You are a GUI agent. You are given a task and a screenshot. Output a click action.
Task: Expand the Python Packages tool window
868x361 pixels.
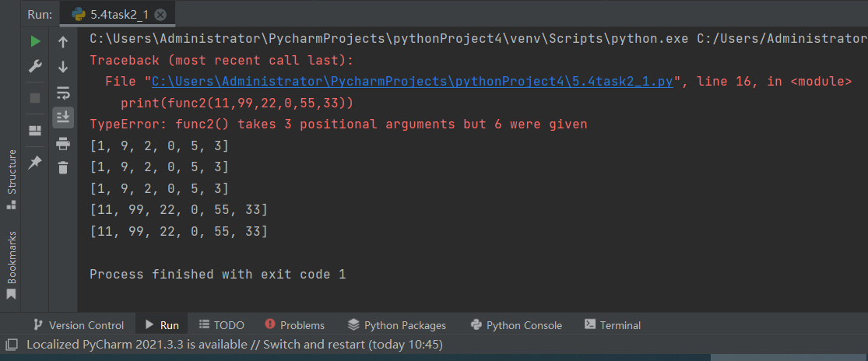tap(397, 325)
